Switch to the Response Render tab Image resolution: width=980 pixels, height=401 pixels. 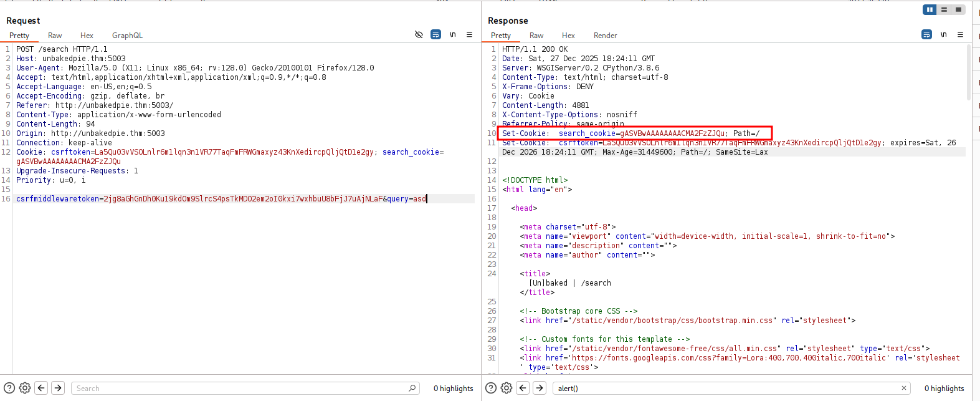point(605,36)
